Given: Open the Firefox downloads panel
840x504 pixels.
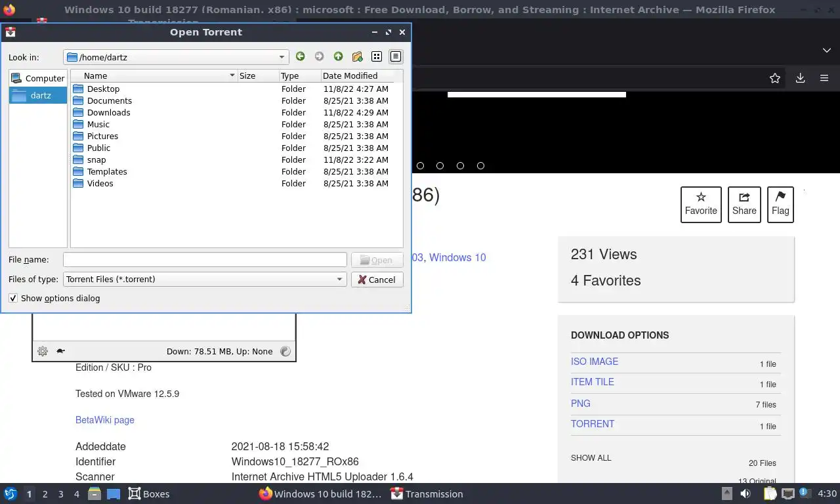Looking at the screenshot, I should click(800, 78).
